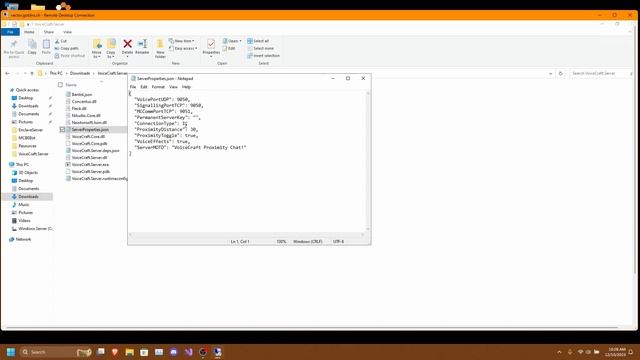Select the Concentus.dll file
Viewport: 640px width, 360px height.
84,101
